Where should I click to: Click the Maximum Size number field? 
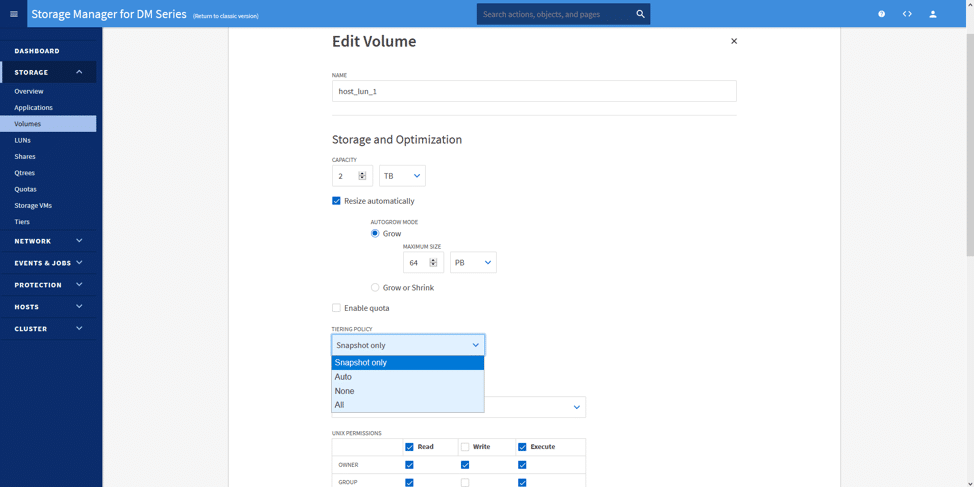coord(423,263)
